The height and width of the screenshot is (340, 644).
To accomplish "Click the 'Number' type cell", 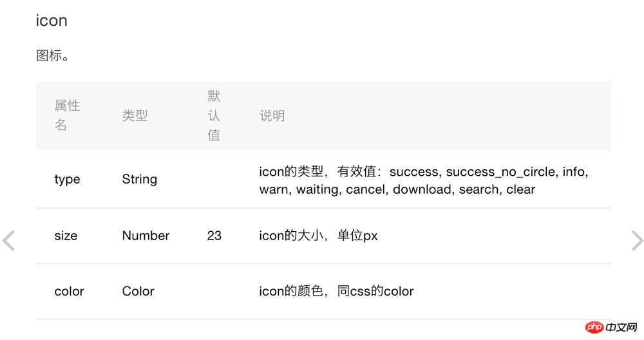I will (146, 236).
